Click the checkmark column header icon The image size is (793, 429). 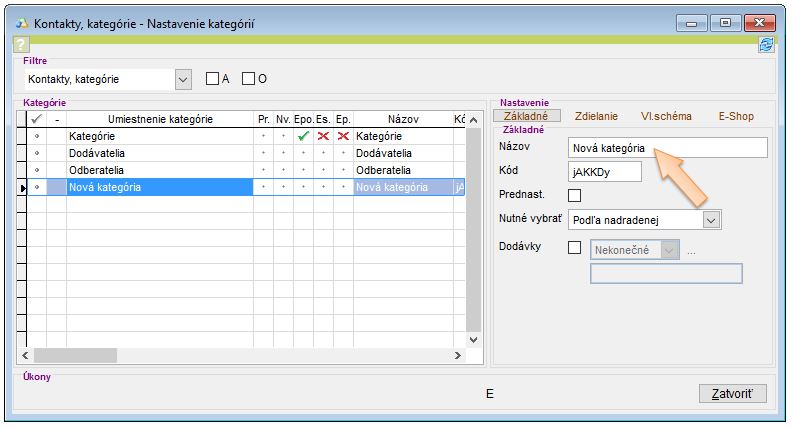37,119
